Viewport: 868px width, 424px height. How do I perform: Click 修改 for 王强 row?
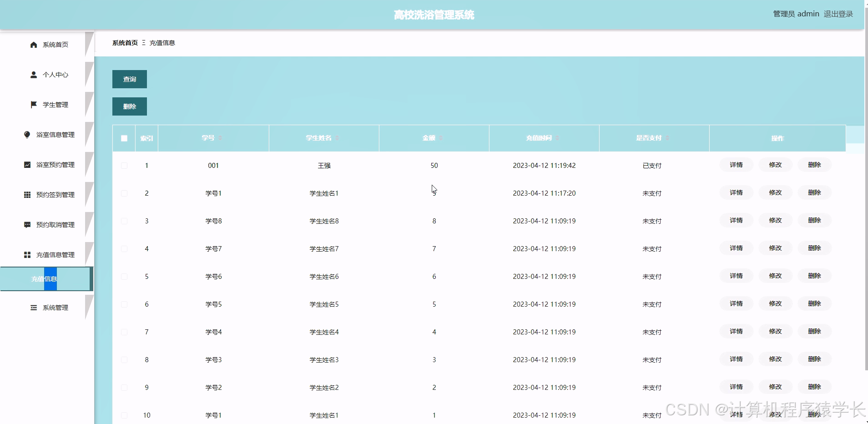click(775, 165)
